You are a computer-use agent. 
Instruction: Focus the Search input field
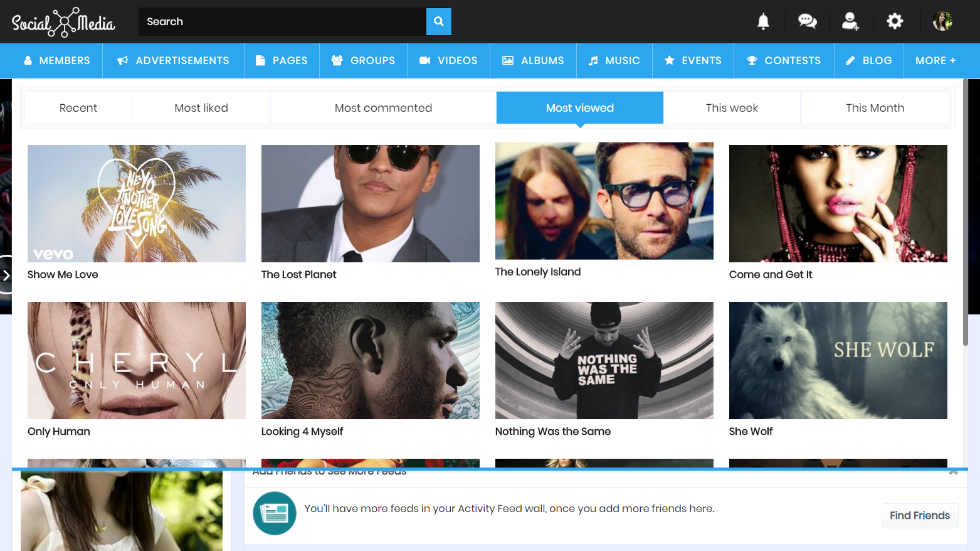point(282,21)
